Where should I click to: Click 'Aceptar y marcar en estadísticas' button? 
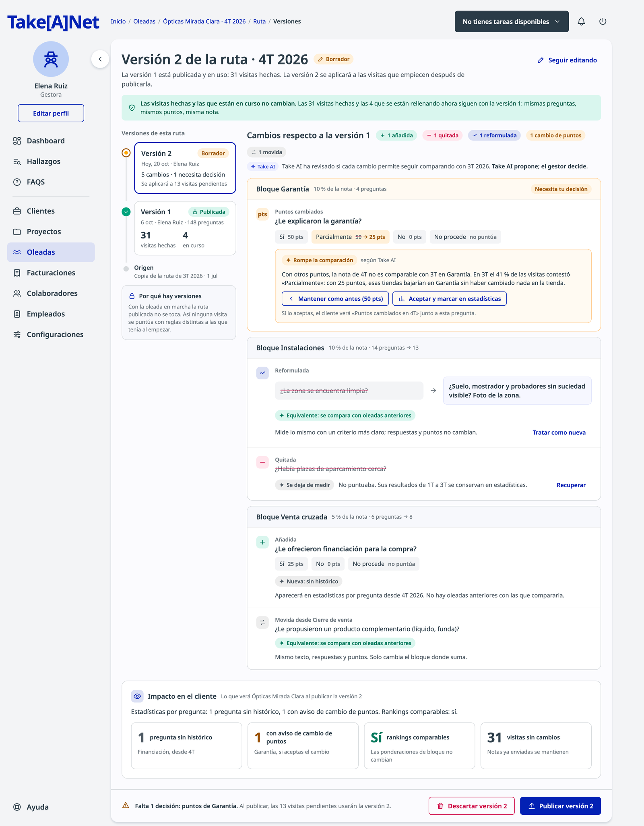[x=450, y=298]
